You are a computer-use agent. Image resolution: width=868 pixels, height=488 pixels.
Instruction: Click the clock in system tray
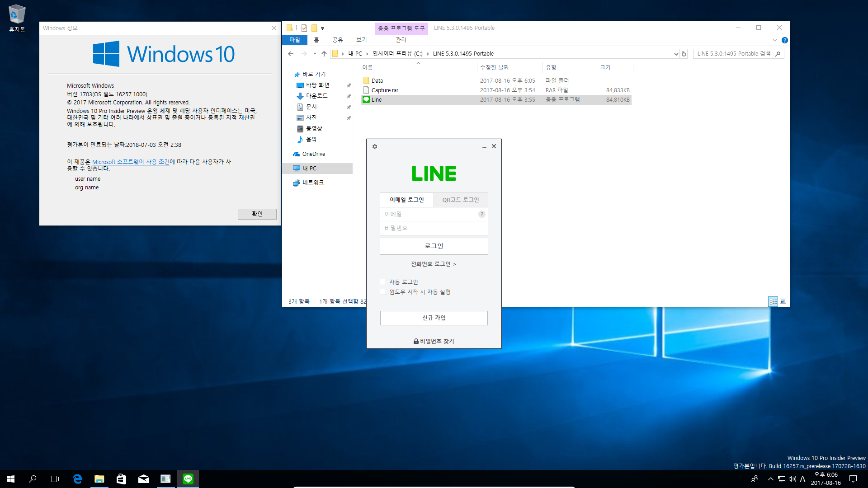click(x=826, y=479)
